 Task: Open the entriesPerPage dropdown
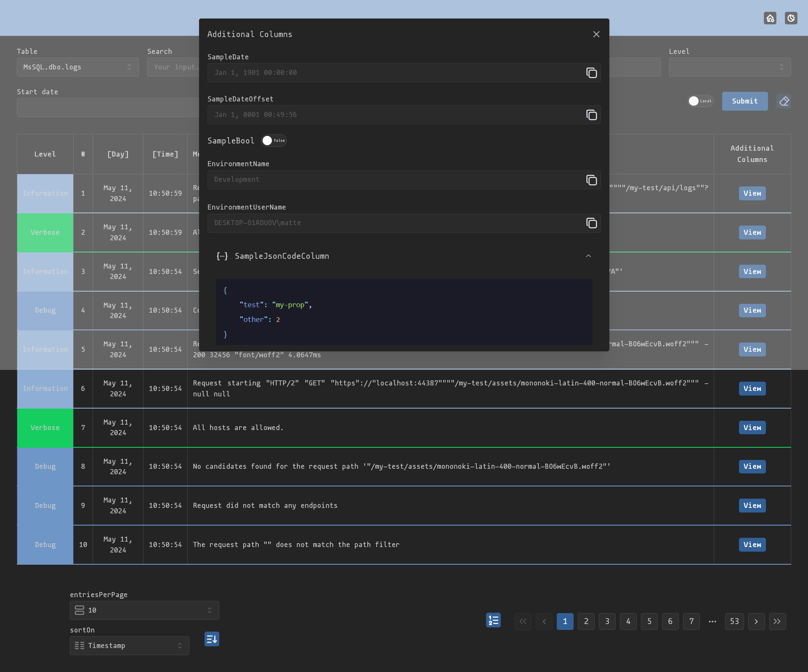pyautogui.click(x=144, y=610)
